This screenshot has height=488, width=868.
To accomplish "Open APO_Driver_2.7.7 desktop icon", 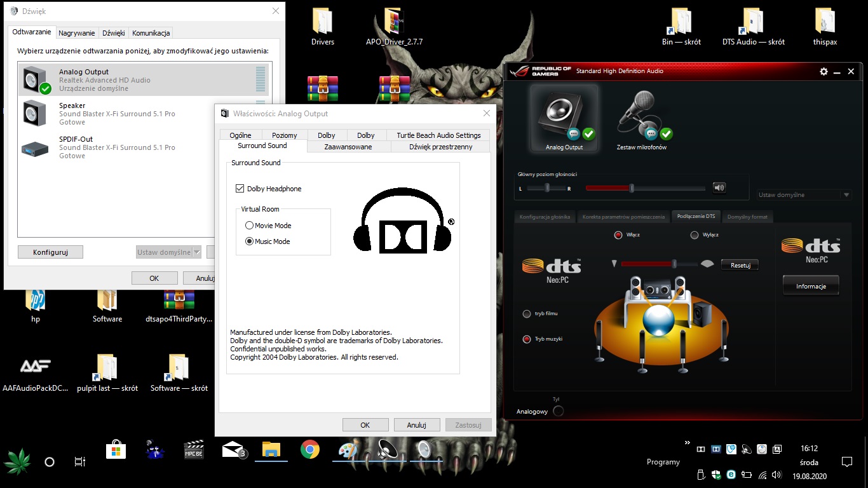I will pos(394,27).
